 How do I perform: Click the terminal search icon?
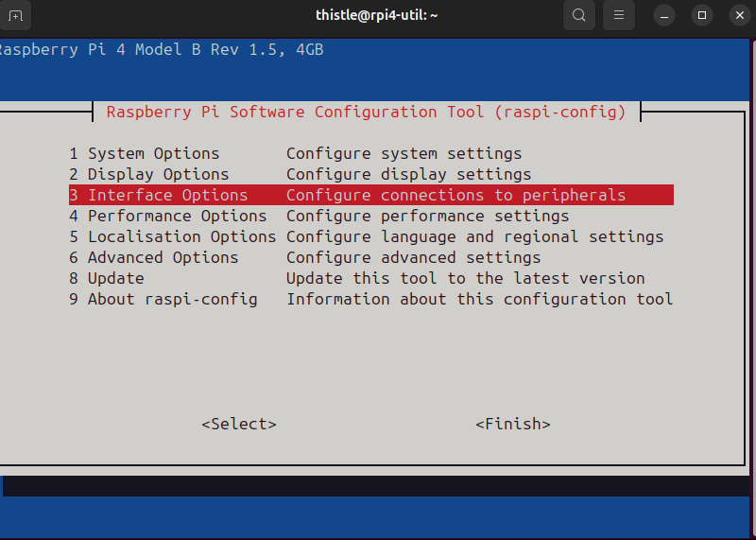(579, 15)
